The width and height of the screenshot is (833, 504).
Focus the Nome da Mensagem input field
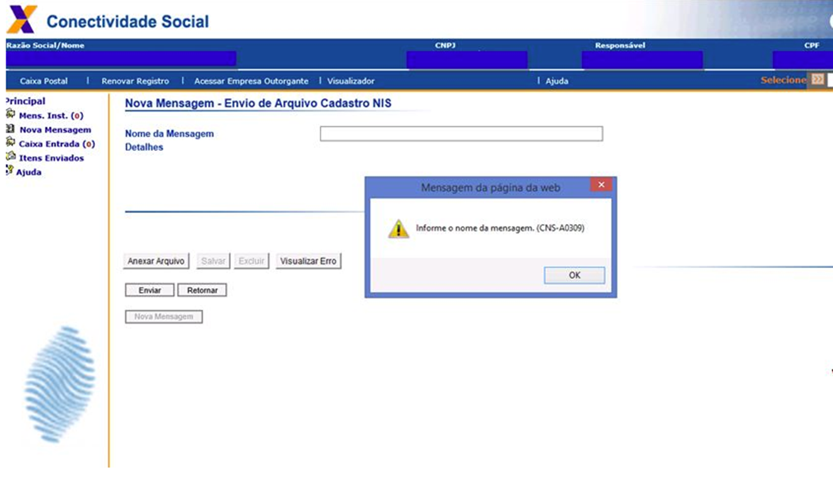click(461, 133)
